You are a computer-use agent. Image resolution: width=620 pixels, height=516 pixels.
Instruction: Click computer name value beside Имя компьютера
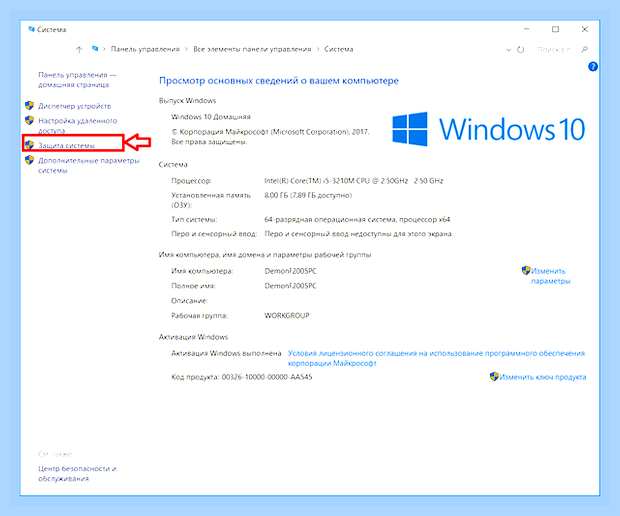coord(290,271)
